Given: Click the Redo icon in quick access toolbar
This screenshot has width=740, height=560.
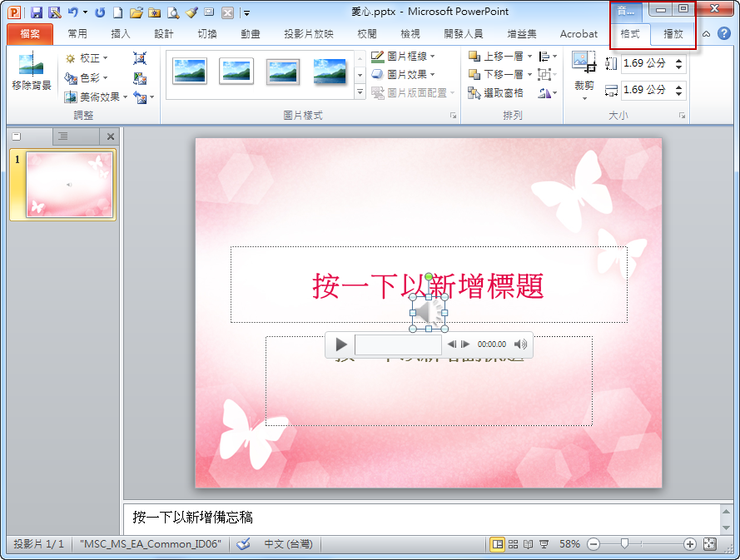Looking at the screenshot, I should pos(100,12).
